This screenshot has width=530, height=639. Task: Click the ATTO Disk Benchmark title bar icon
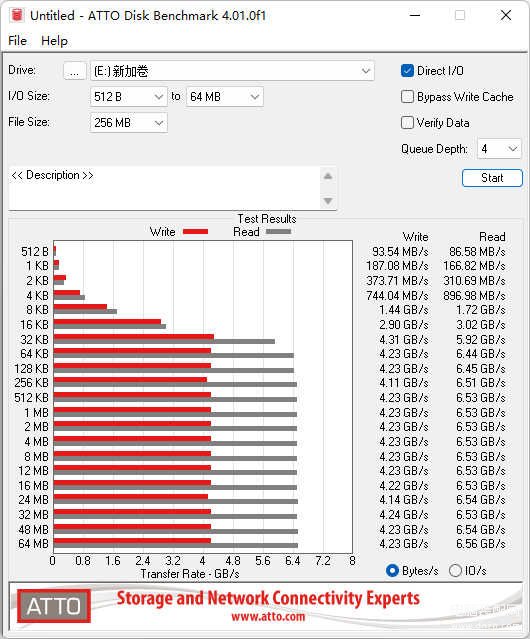[x=17, y=15]
